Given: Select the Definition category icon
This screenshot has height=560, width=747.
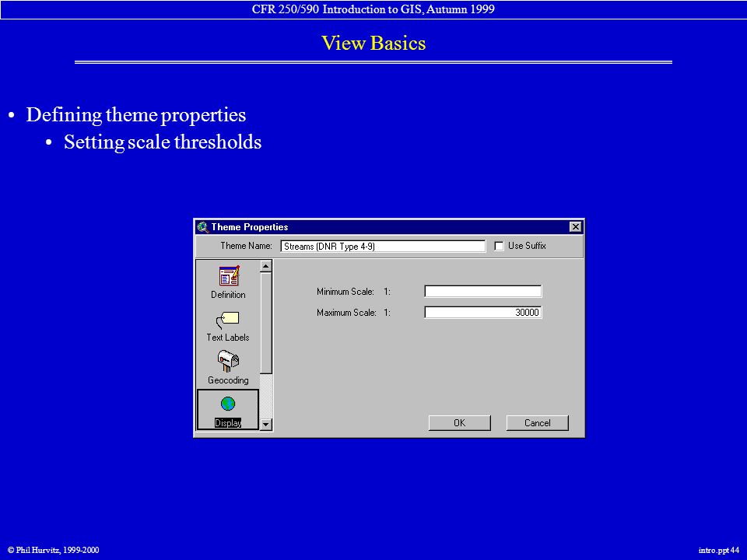Looking at the screenshot, I should (x=229, y=276).
